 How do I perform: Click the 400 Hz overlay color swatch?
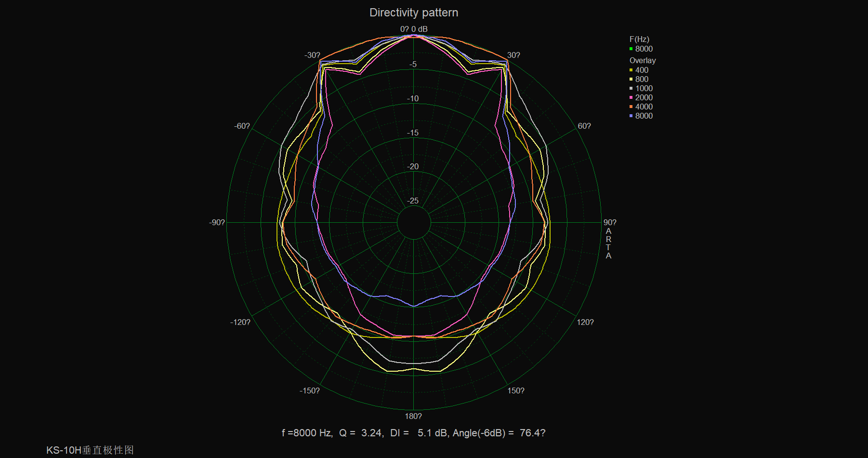click(631, 70)
